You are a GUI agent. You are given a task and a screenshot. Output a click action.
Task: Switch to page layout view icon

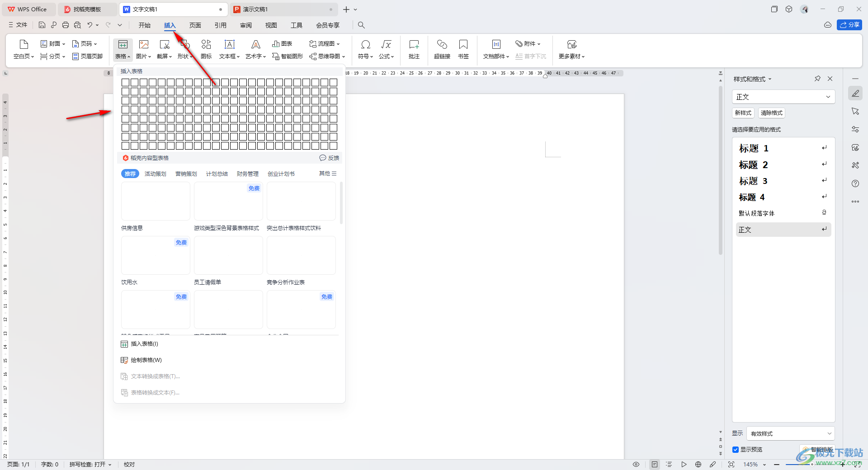(655, 465)
